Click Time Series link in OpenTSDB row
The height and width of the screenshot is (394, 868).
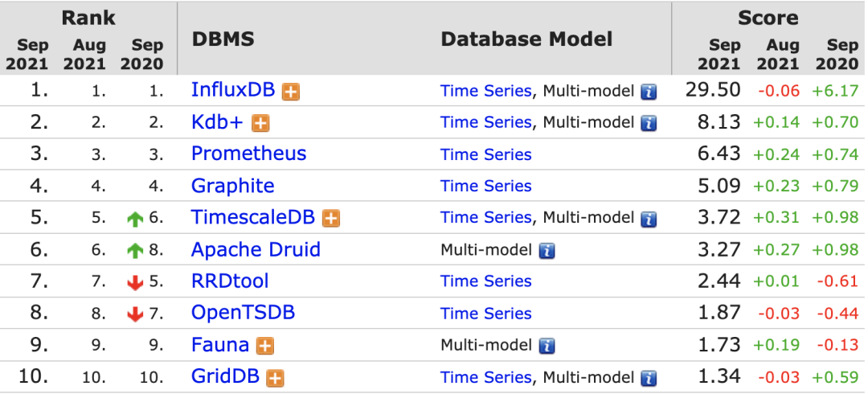[485, 314]
